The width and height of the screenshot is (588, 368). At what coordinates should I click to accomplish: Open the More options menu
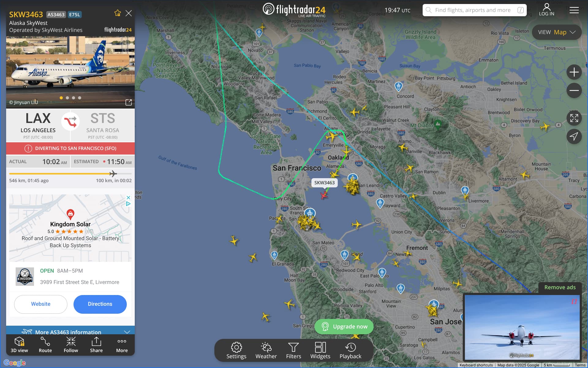(x=122, y=345)
